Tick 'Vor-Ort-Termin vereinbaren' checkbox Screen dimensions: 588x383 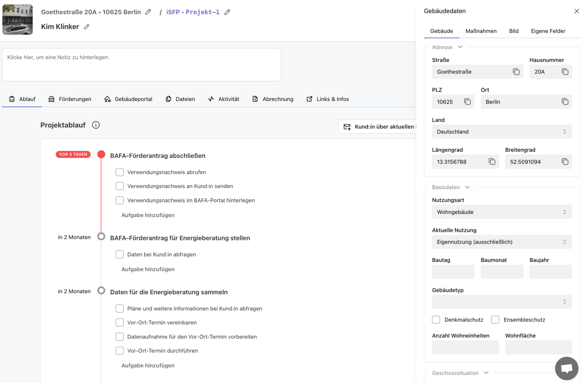pos(119,323)
